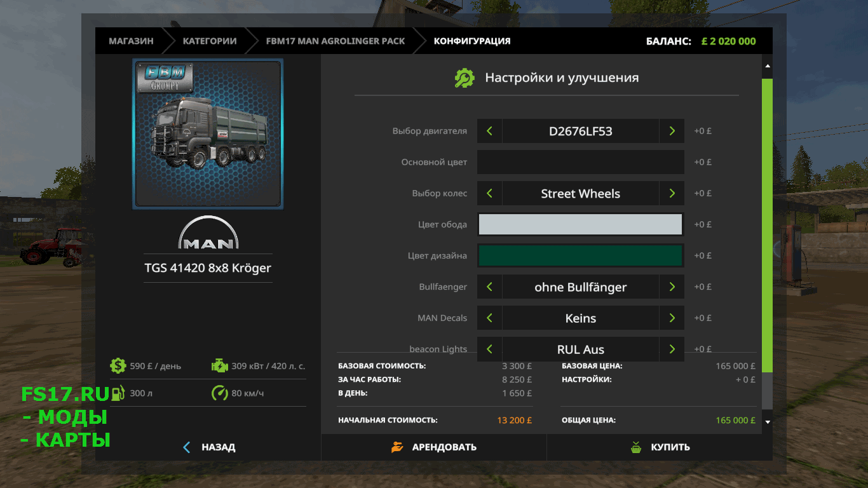The width and height of the screenshot is (868, 488).
Task: Click the 13 200 £ initial cost
Action: [515, 420]
